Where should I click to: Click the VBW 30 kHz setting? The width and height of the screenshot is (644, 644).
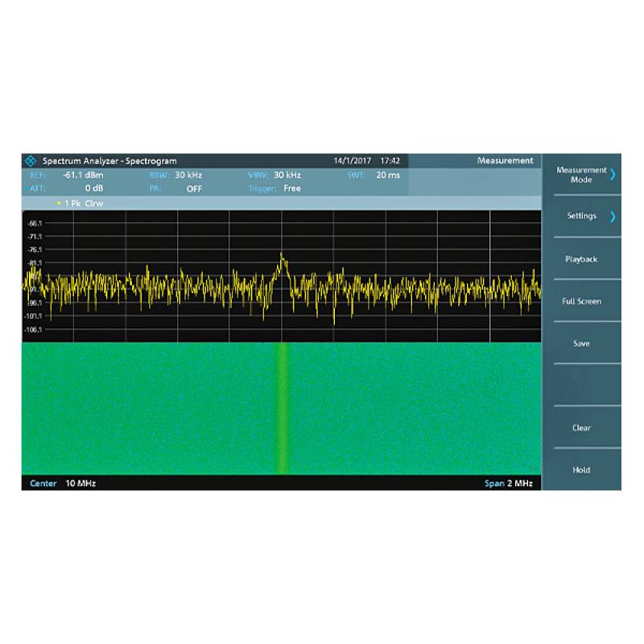287,175
